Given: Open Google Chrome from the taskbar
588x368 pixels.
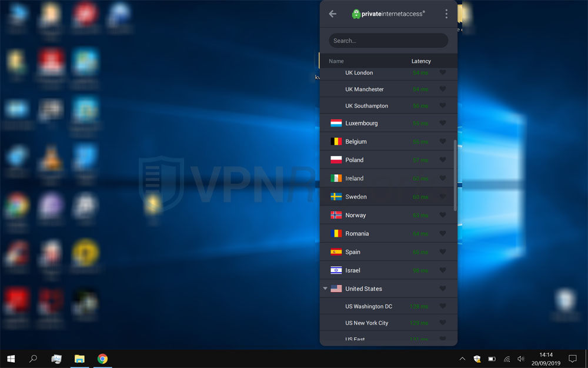Looking at the screenshot, I should click(102, 359).
